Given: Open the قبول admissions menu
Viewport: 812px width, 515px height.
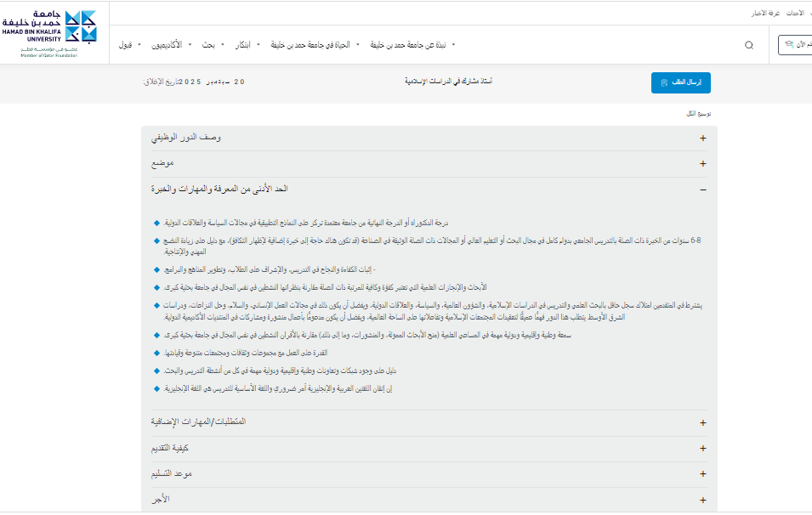Looking at the screenshot, I should coord(128,44).
